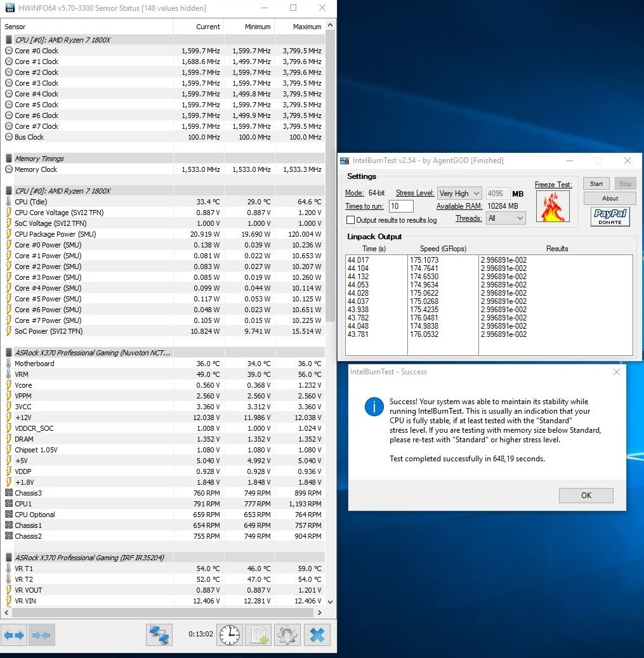644x658 pixels.
Task: Open the Stress Level Very High dropdown
Action: pyautogui.click(x=459, y=194)
